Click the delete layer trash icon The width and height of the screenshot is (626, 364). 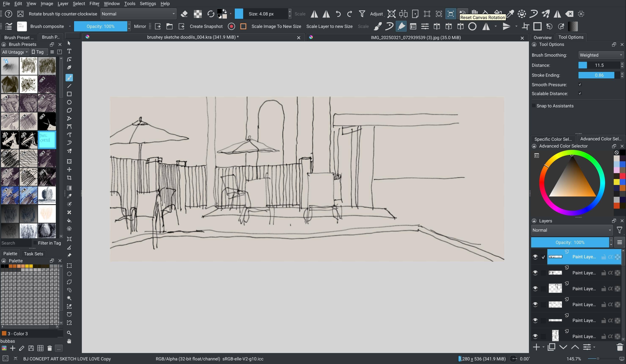pos(619,347)
